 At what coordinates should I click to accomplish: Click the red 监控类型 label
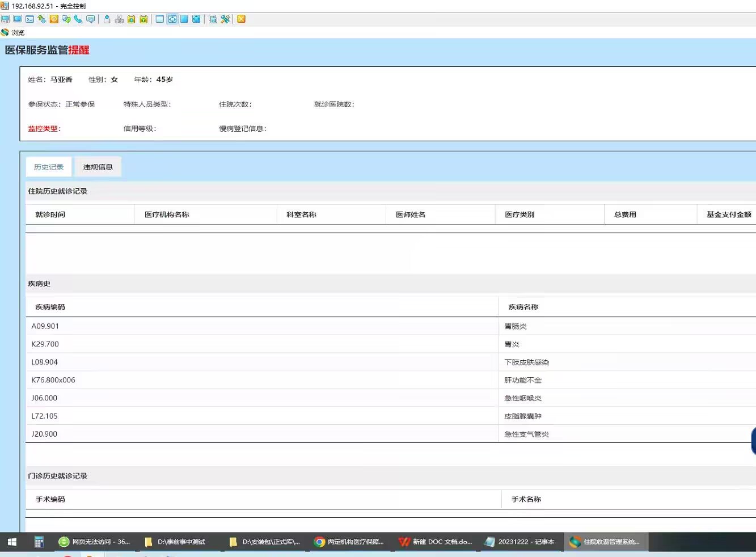click(44, 129)
